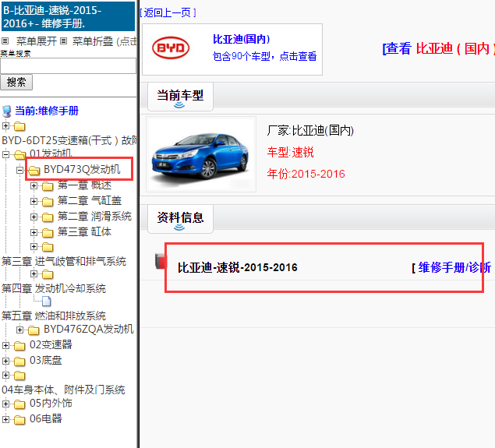Click the 厂家:比亚迪(国内) text
Image resolution: width=495 pixels, height=448 pixels.
pyautogui.click(x=310, y=130)
